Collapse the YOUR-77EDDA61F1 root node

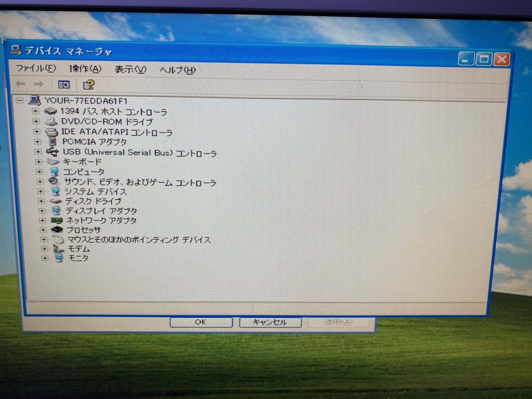tap(20, 100)
